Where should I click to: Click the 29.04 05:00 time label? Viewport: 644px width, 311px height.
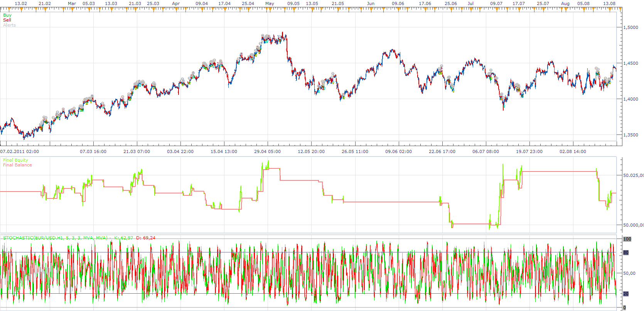coord(268,151)
